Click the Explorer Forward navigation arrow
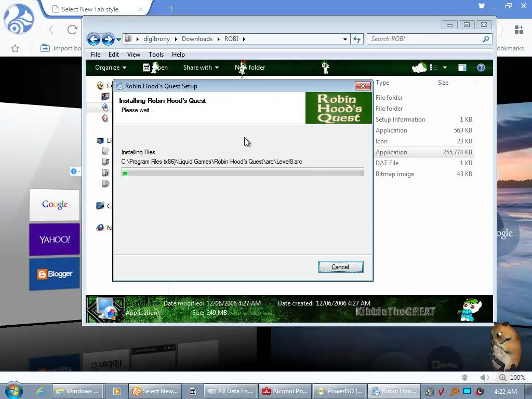This screenshot has width=532, height=399. point(108,39)
